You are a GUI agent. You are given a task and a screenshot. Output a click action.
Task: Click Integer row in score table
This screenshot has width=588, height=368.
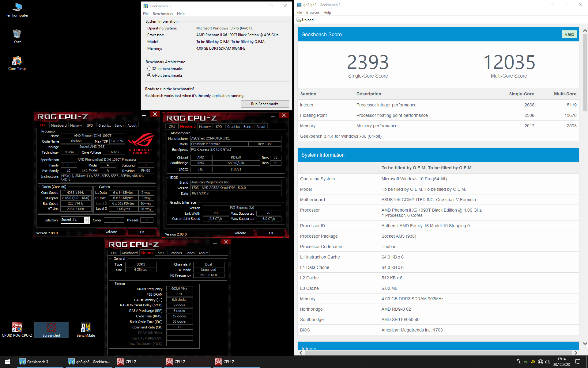(438, 105)
